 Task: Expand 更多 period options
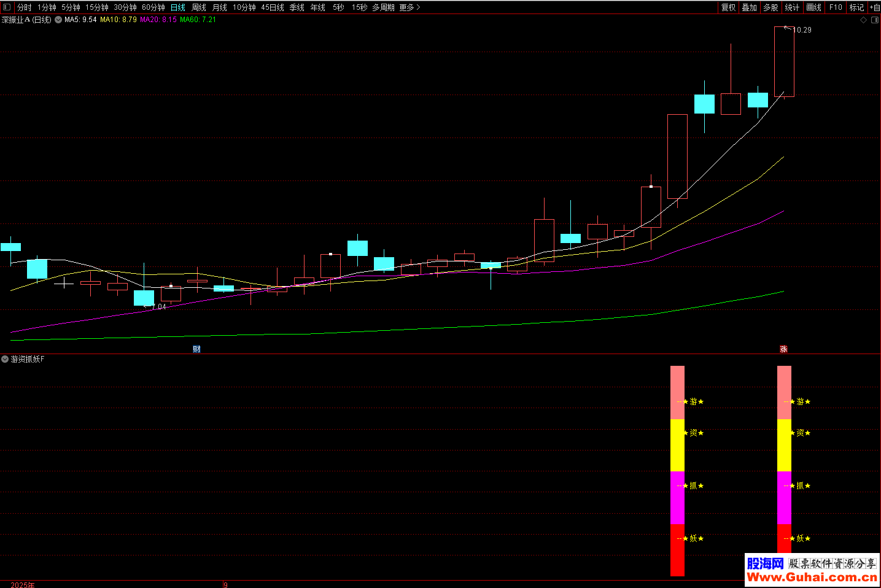coord(409,7)
